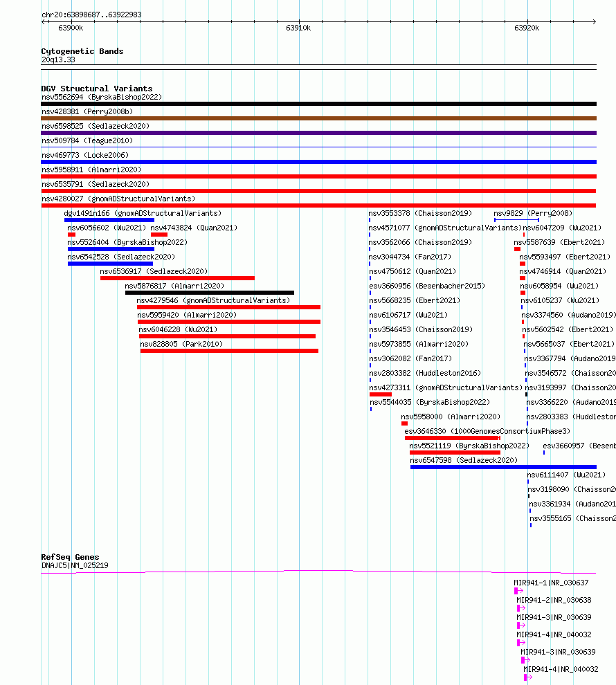The height and width of the screenshot is (685, 616).
Task: Open the Cytogenetic Bands track heading
Action: (x=82, y=51)
